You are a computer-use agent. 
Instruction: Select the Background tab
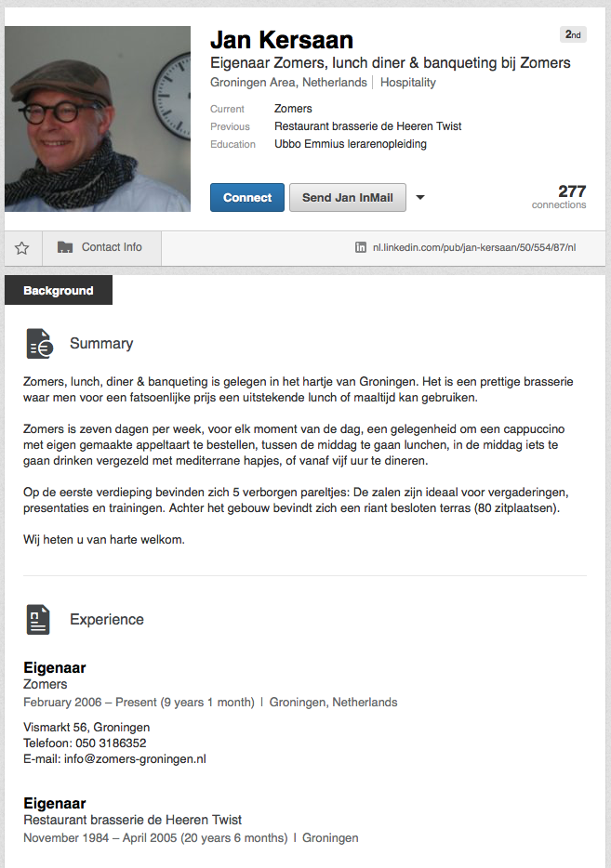coord(59,291)
